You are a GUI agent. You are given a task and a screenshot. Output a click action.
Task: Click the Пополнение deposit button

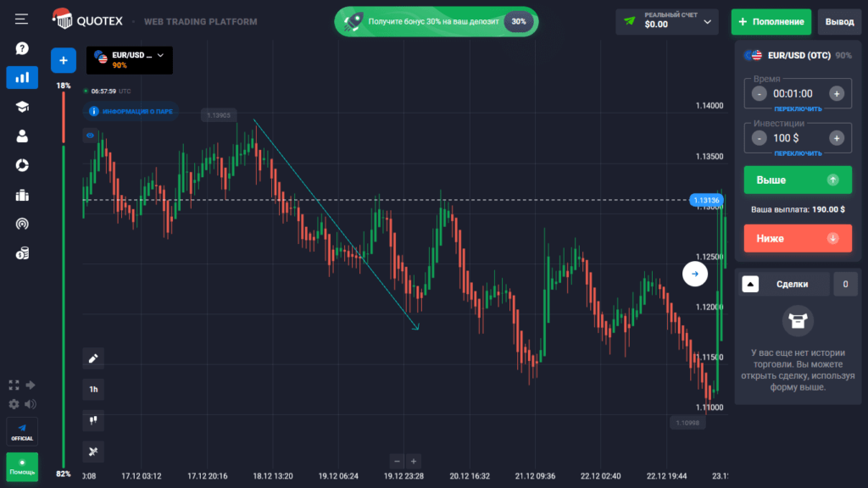771,22
